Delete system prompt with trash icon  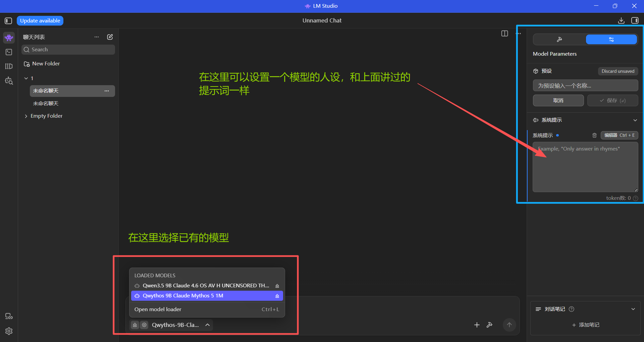[594, 135]
